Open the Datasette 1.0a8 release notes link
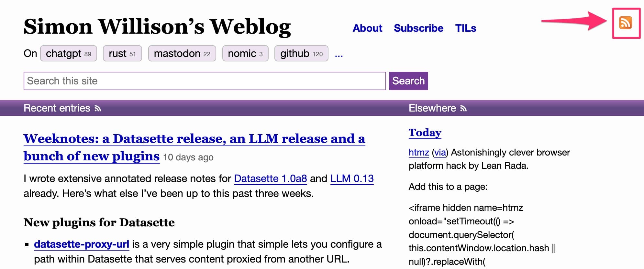 (x=271, y=178)
